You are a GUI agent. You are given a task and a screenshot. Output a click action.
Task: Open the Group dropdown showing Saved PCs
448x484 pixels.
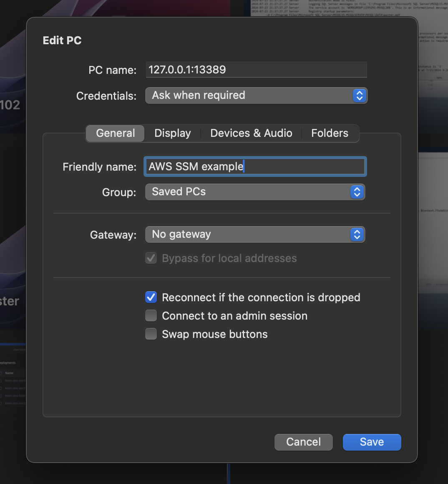(255, 192)
